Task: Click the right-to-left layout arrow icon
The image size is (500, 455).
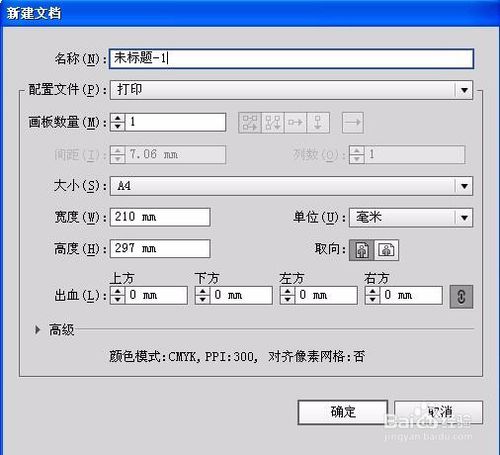Action: point(353,123)
